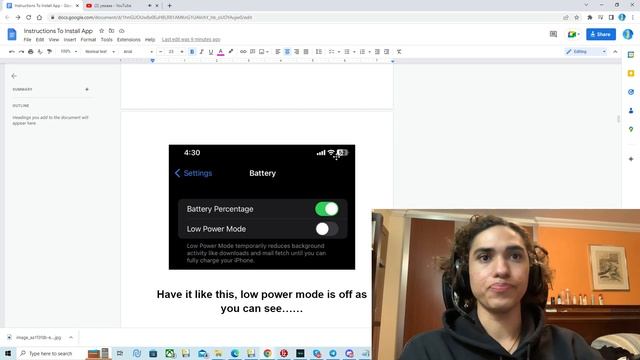640x360 pixels.
Task: Click the Undo icon in the toolbar
Action: point(12,52)
